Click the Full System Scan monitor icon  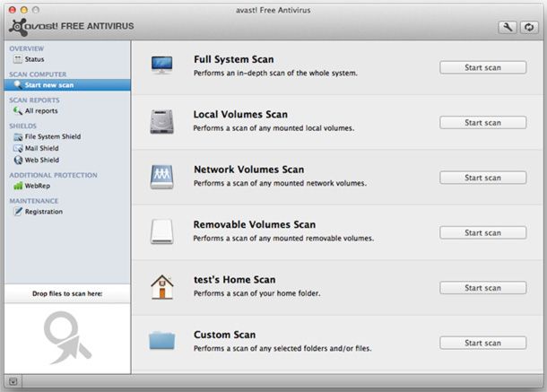click(162, 65)
